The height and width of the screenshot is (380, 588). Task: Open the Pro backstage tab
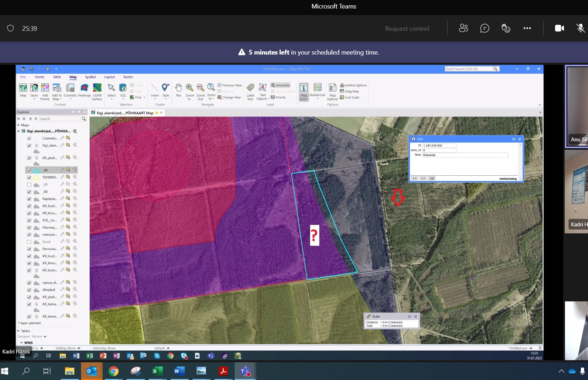(23, 77)
